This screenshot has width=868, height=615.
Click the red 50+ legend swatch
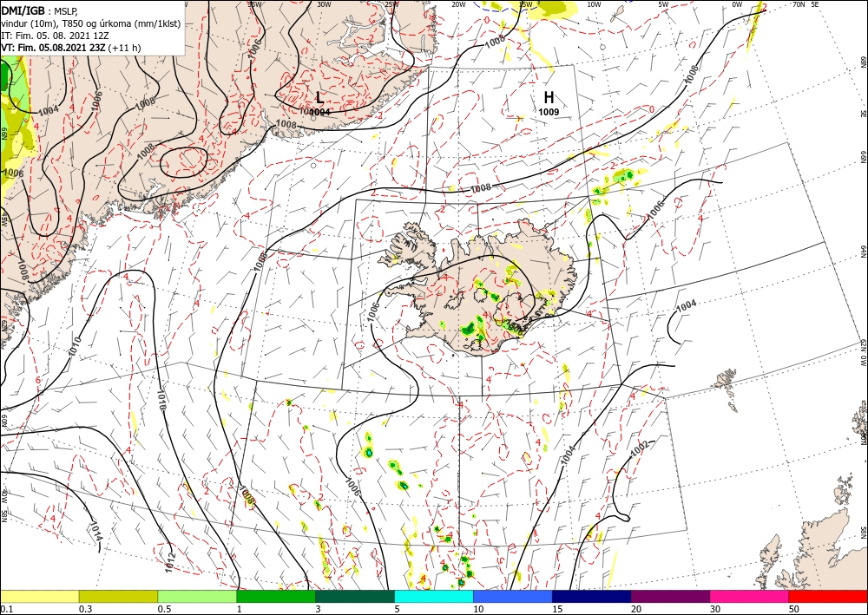click(x=828, y=596)
